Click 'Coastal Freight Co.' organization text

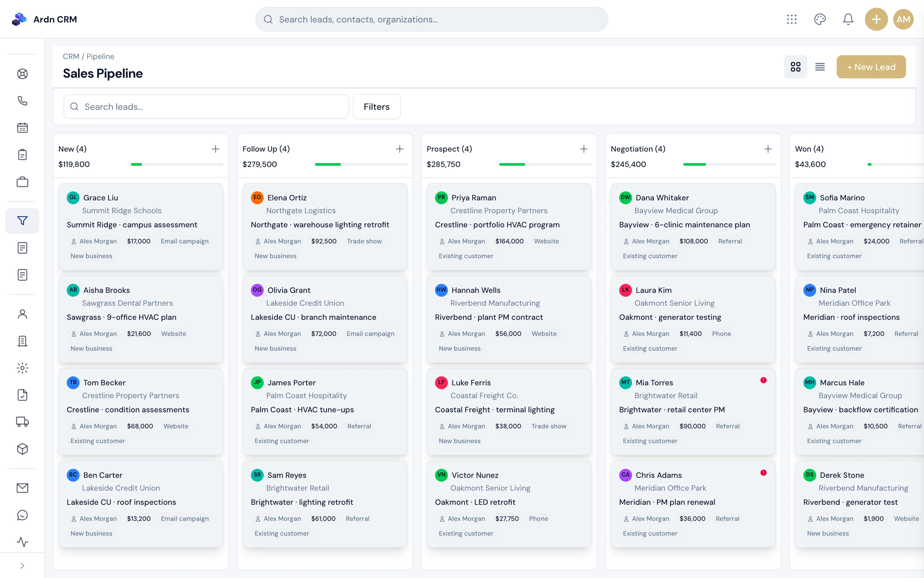pyautogui.click(x=484, y=396)
